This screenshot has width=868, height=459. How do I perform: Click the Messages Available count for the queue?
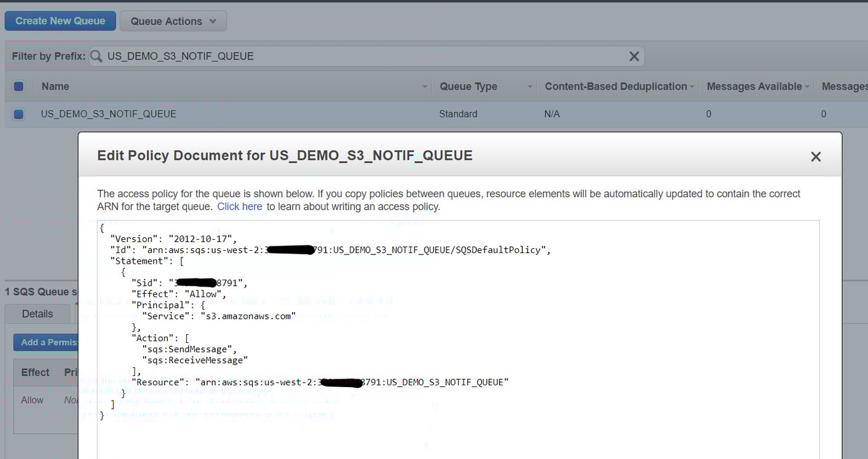[x=708, y=114]
